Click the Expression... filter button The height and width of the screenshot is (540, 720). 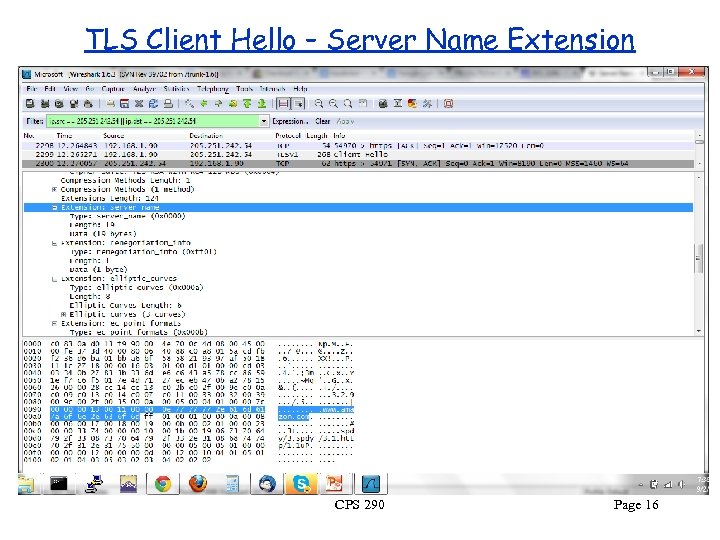click(x=290, y=121)
